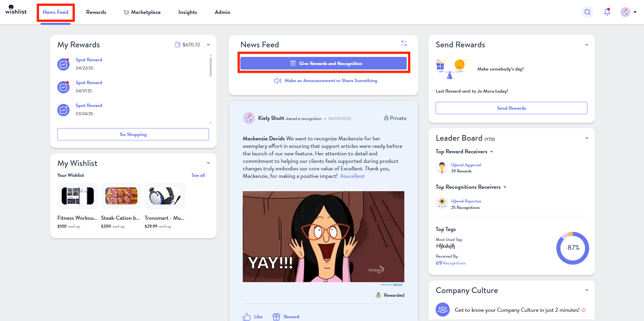Click the #fjkdsjfj most used tag

445,246
